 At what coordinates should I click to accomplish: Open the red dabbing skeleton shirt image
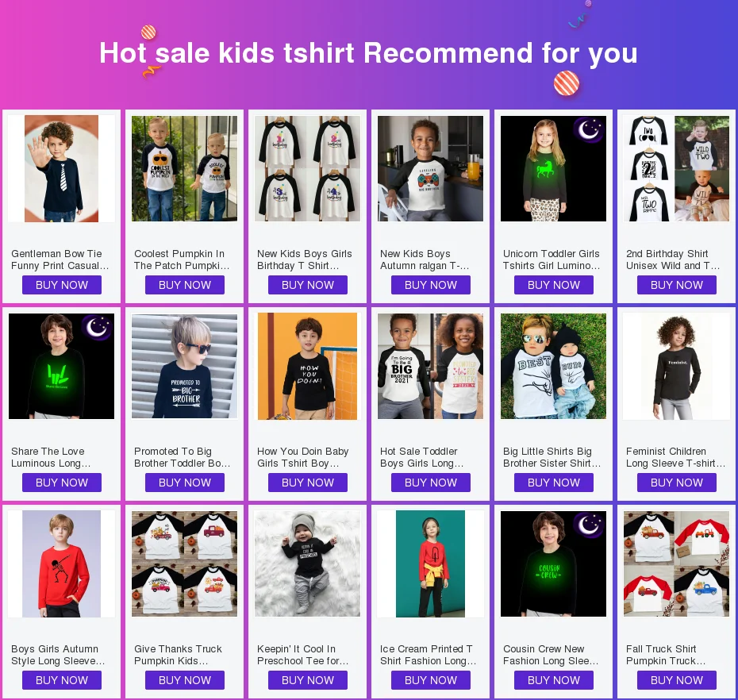[x=62, y=564]
